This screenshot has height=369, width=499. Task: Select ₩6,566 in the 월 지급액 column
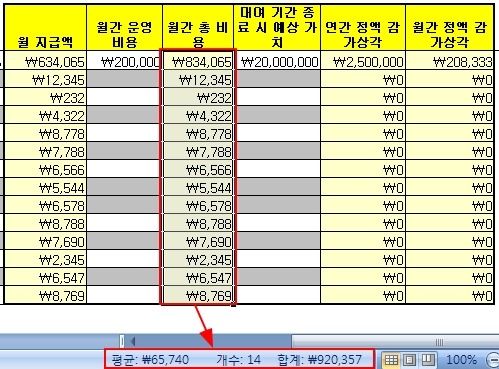click(x=45, y=169)
